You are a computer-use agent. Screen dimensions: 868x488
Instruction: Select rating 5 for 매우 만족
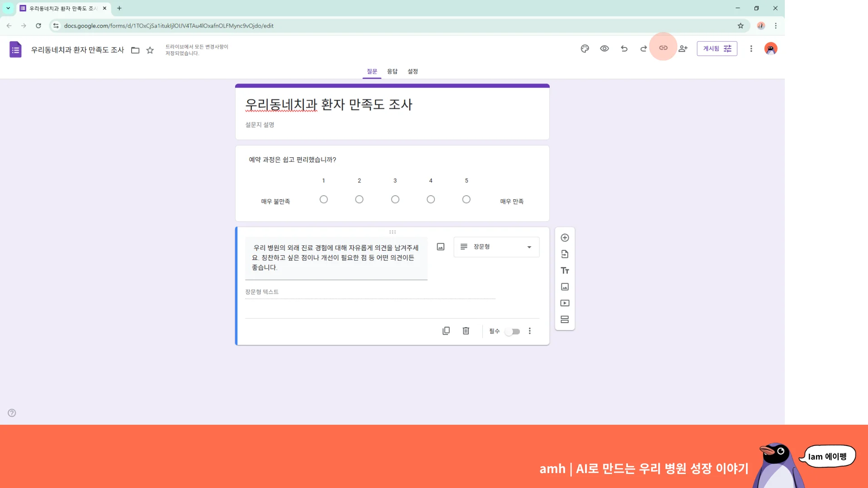click(x=466, y=199)
